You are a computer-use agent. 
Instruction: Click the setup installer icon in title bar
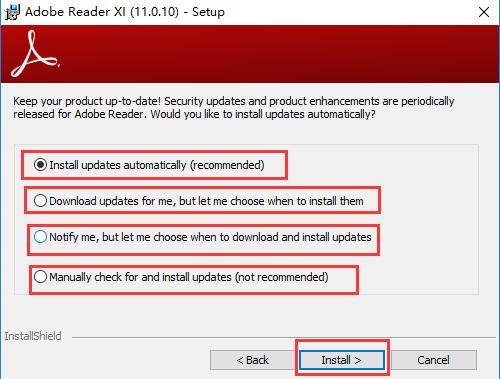tap(12, 12)
